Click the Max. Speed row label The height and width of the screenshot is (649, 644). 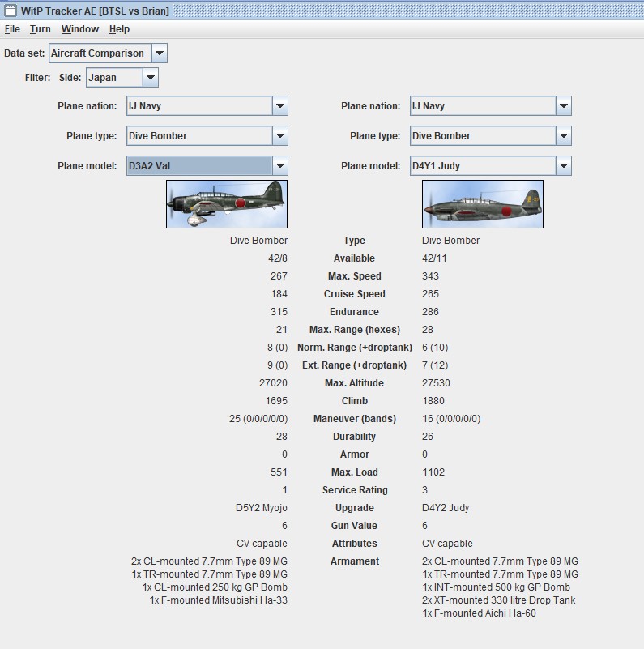(355, 276)
